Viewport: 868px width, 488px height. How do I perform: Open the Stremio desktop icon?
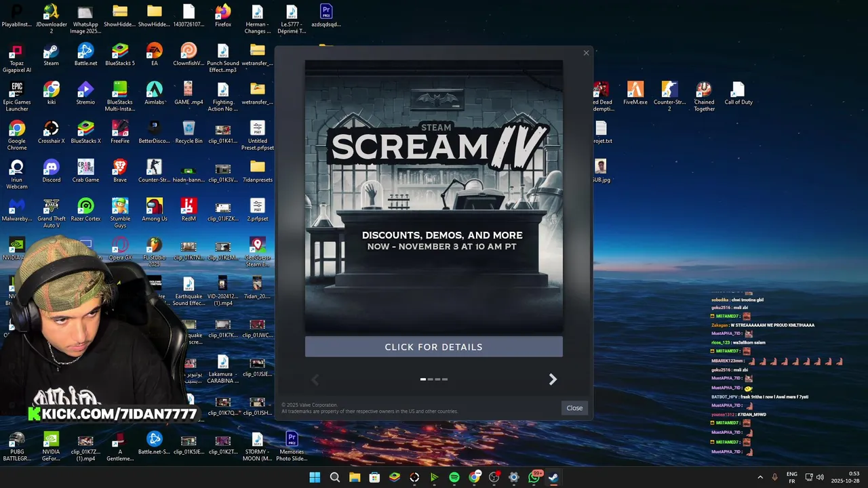pyautogui.click(x=85, y=94)
